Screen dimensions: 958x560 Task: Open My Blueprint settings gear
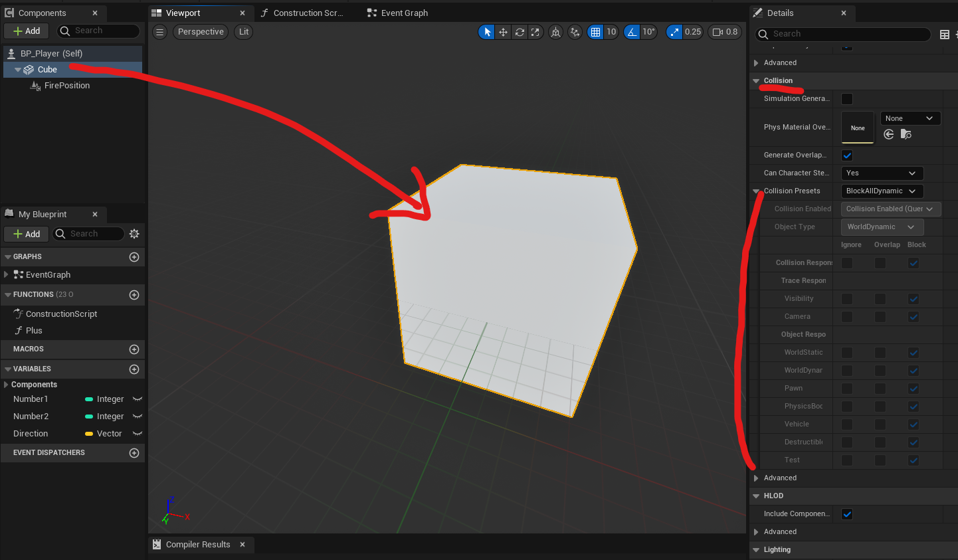pyautogui.click(x=134, y=234)
